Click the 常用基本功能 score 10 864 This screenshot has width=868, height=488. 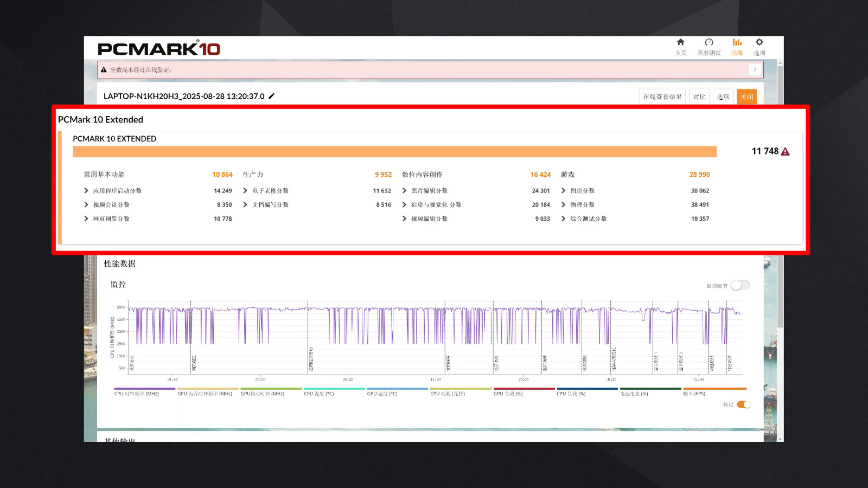(222, 175)
